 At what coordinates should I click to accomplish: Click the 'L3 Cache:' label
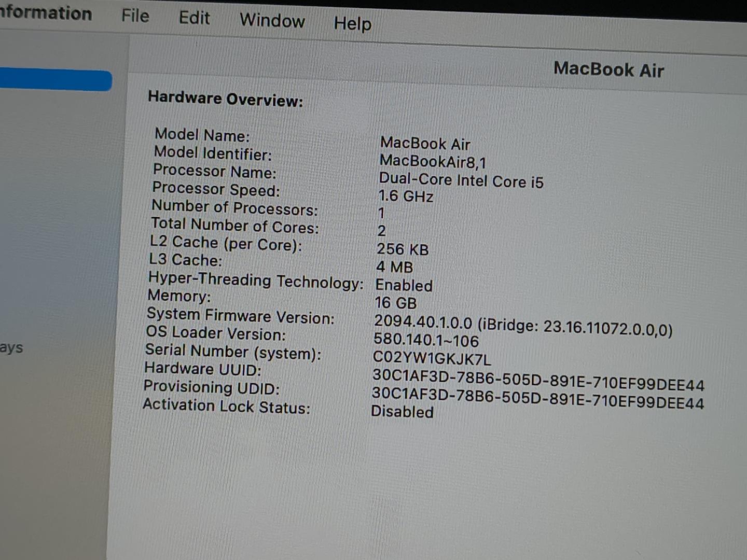coord(185,259)
